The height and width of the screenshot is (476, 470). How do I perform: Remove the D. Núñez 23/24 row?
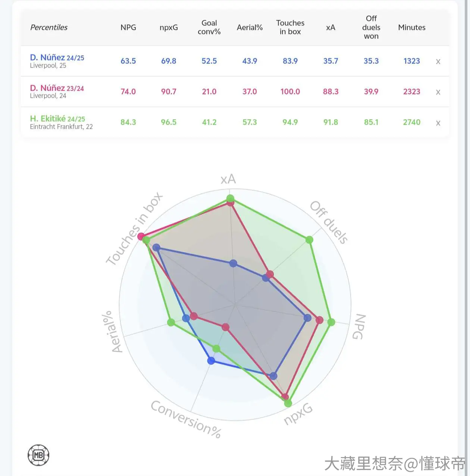coord(438,92)
